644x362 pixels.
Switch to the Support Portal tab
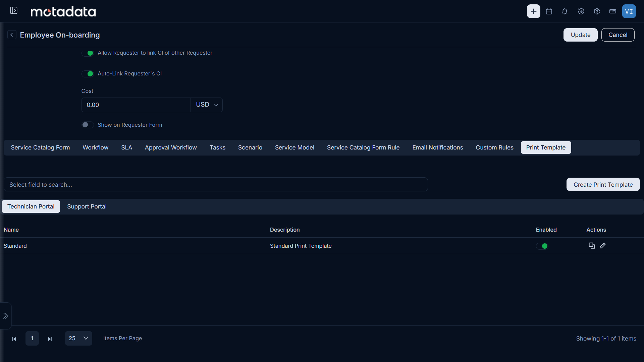(x=87, y=206)
